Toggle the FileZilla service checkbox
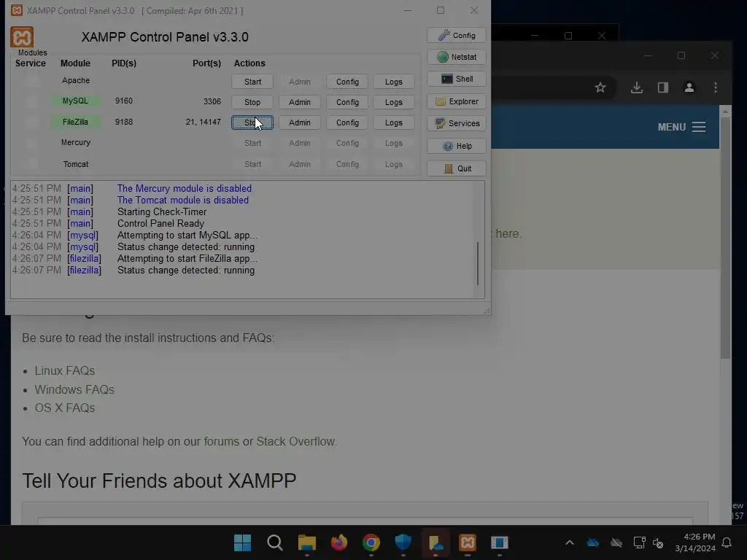Image resolution: width=747 pixels, height=560 pixels. 31,122
